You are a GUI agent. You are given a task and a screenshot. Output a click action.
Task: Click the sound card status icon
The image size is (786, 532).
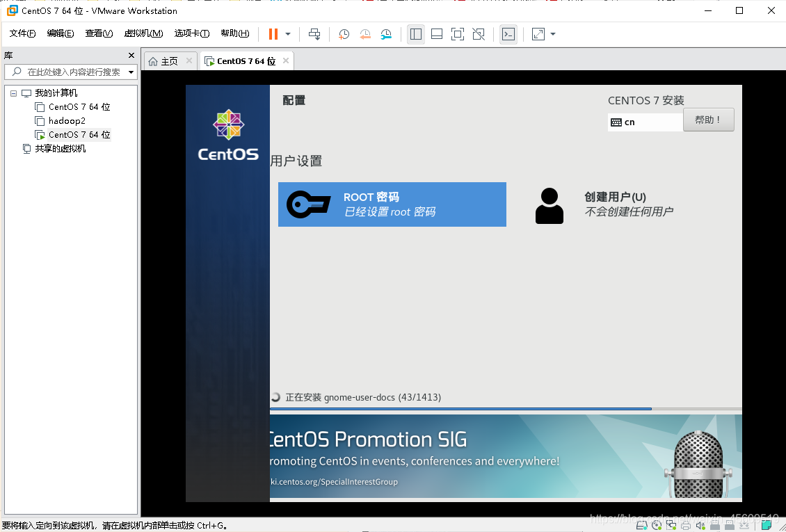pyautogui.click(x=700, y=526)
